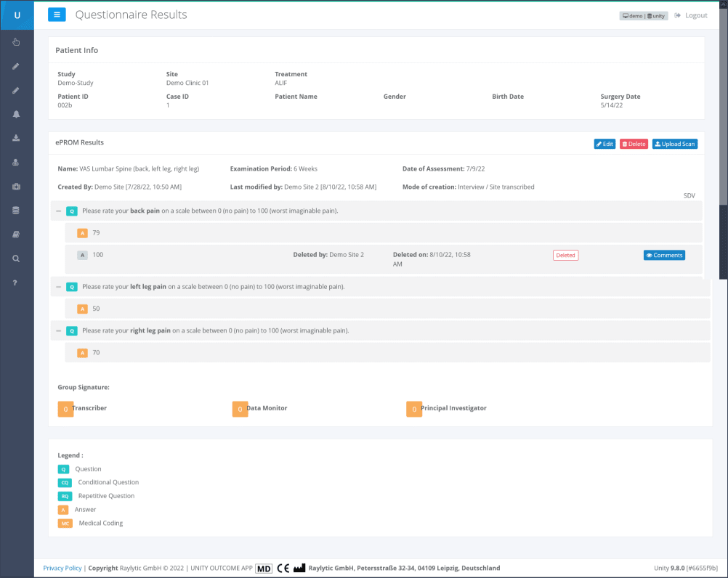Open the doctor/user icon in sidebar

pyautogui.click(x=16, y=162)
